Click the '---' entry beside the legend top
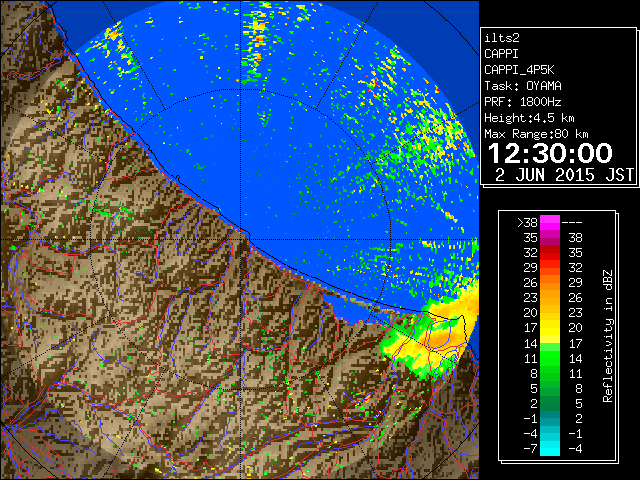The image size is (640, 480). (572, 222)
